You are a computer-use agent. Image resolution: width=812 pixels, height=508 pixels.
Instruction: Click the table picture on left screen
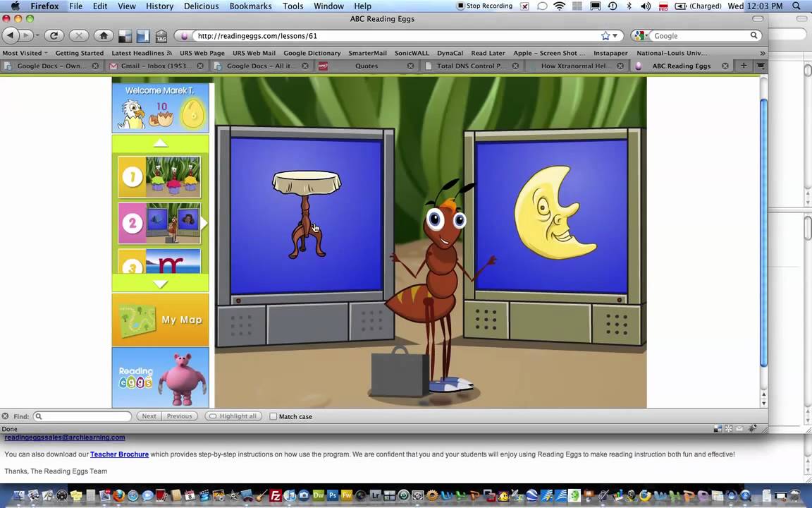(x=307, y=214)
